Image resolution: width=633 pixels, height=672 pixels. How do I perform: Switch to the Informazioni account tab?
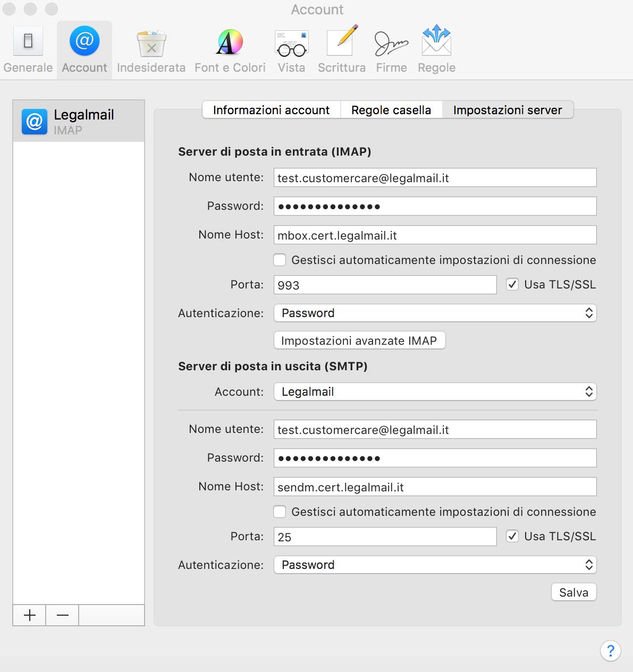pyautogui.click(x=271, y=110)
